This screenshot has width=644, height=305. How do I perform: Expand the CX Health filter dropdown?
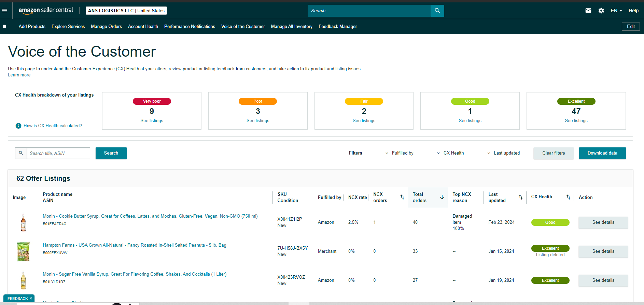click(x=450, y=153)
